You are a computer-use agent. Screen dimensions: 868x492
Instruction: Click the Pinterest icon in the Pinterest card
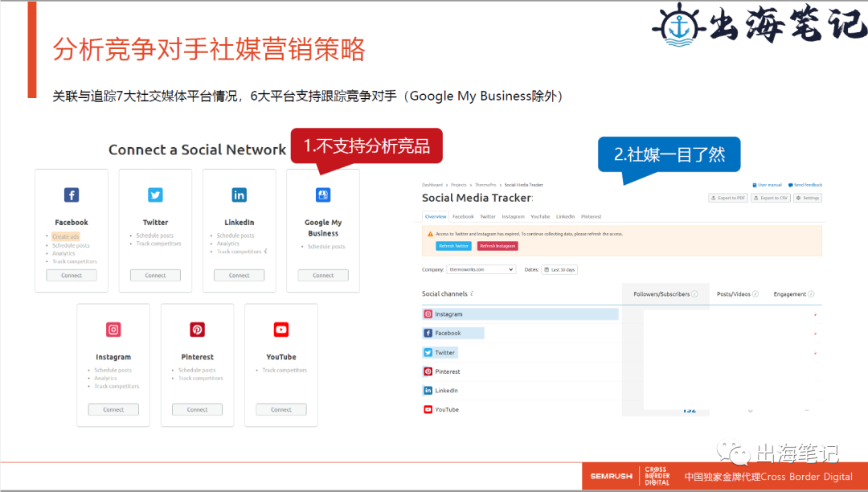197,330
